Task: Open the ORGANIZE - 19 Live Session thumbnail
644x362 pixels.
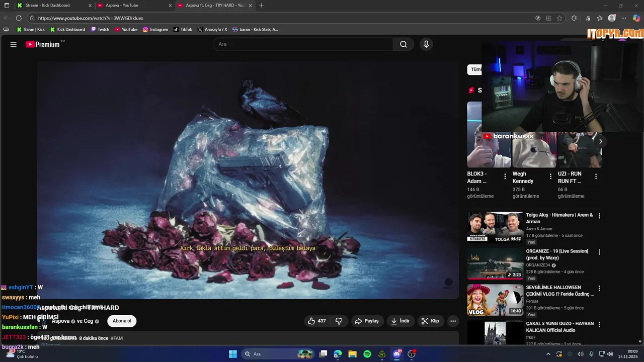Action: [495, 263]
